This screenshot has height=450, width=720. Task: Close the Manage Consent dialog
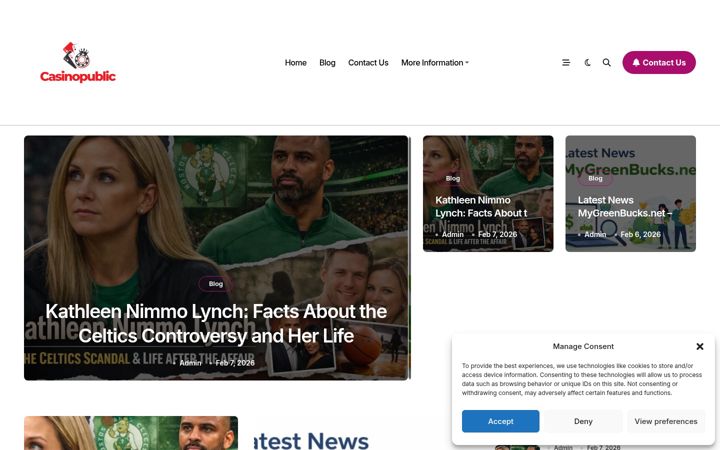click(x=700, y=346)
